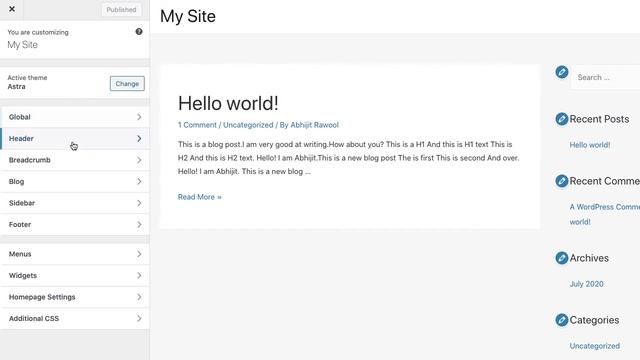Click the July 2020 archive link
This screenshot has height=360, width=640.
point(587,284)
